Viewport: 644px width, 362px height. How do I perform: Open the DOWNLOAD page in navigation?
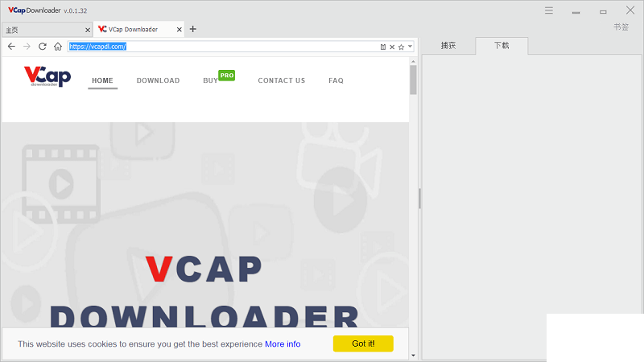(158, 80)
